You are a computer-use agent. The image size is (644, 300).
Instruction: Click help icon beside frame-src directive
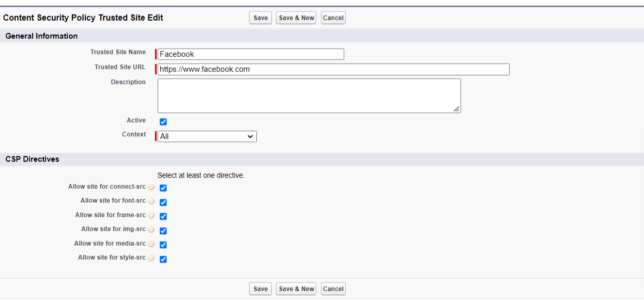pos(151,216)
